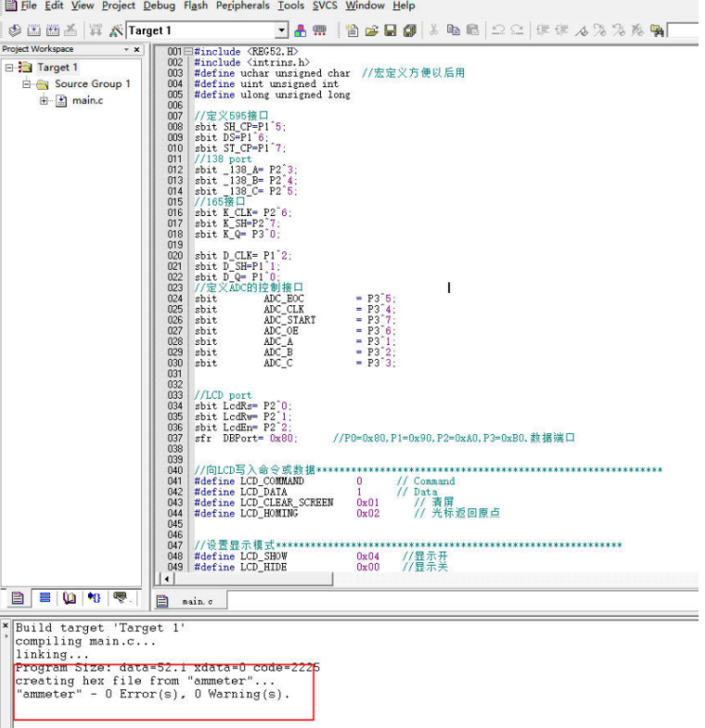
Task: Expand the main.c tree node
Action: (x=44, y=100)
